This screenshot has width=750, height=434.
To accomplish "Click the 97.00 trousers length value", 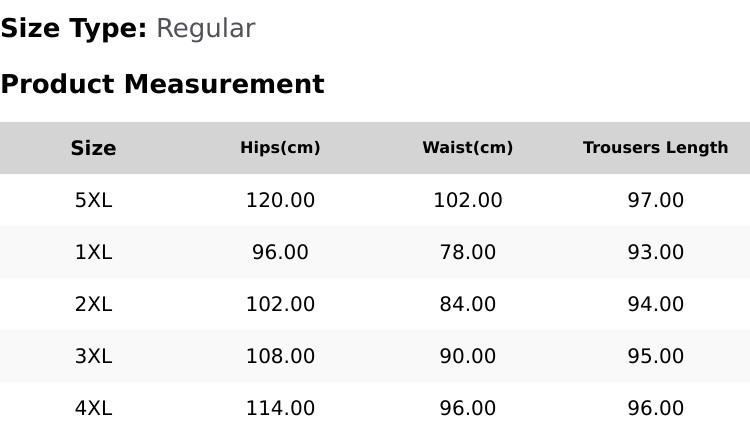I will coord(655,200).
